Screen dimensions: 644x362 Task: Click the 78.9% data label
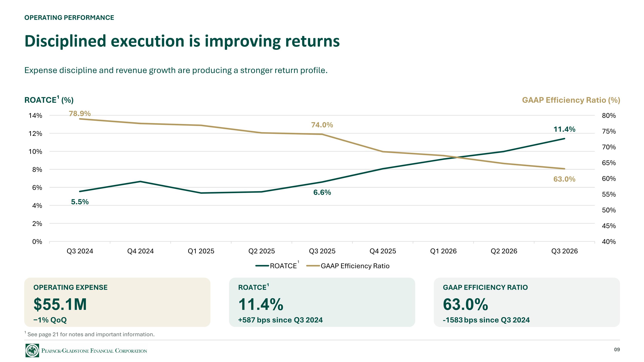(x=80, y=114)
